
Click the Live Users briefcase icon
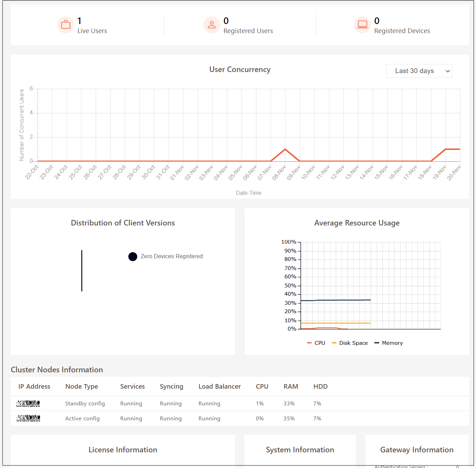[x=65, y=25]
